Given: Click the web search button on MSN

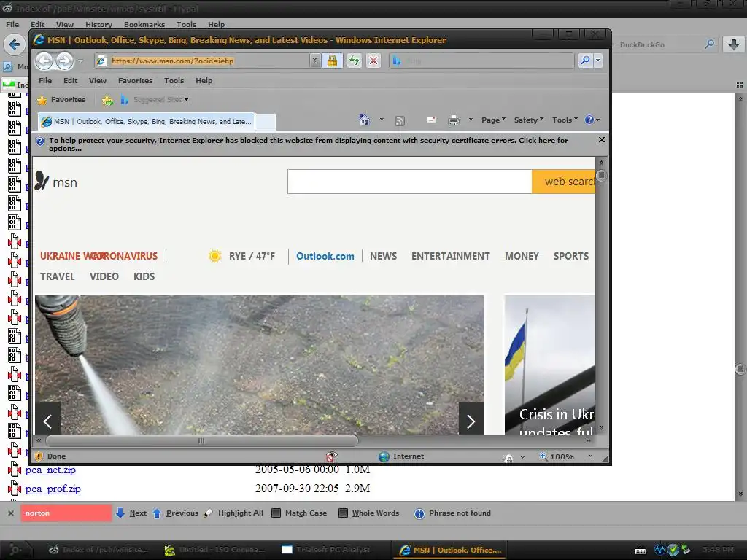Looking at the screenshot, I should pyautogui.click(x=564, y=182).
